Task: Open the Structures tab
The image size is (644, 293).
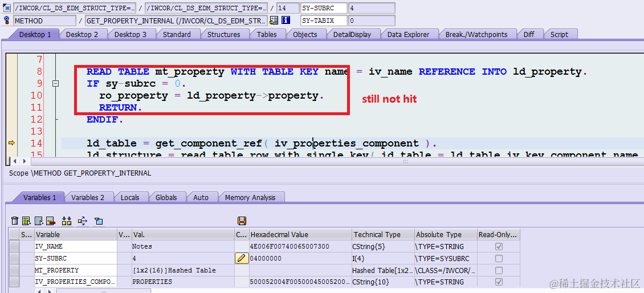Action: [x=224, y=35]
